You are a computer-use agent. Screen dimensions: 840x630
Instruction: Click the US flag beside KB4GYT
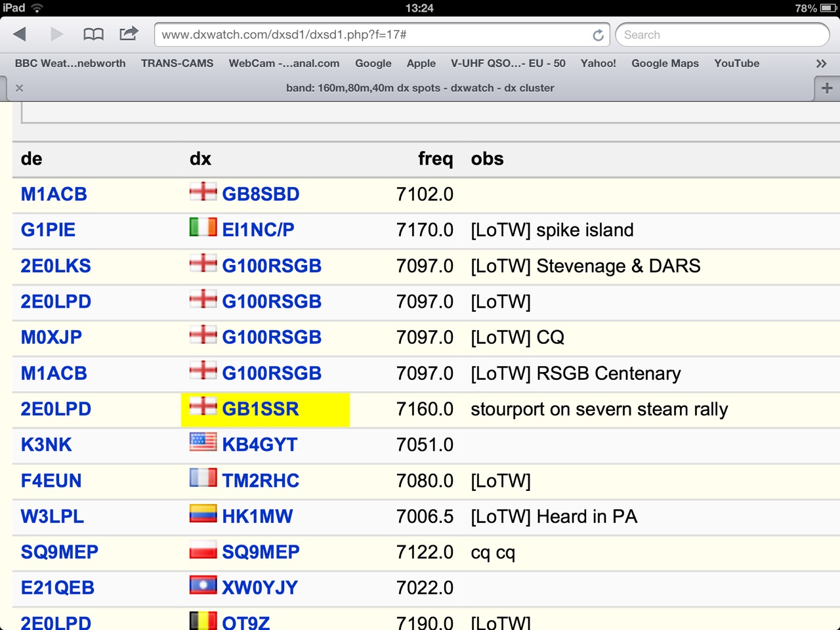[203, 442]
